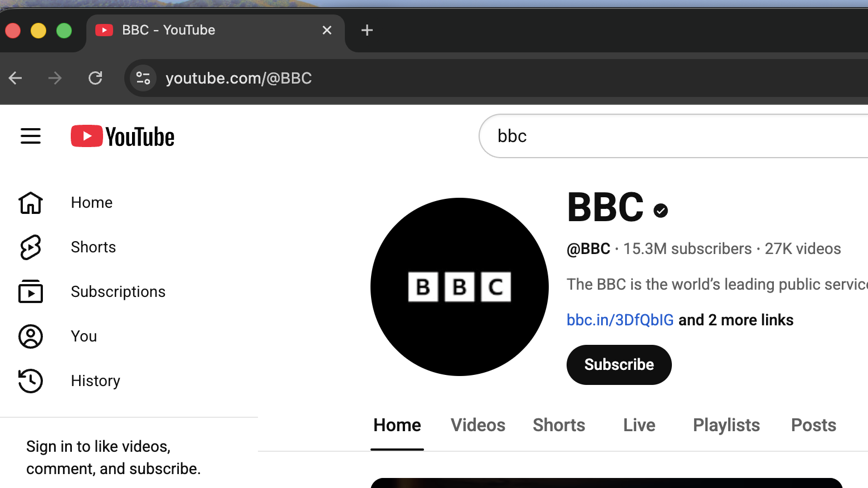Switch to the Playlists tab
Screen dimensions: 868x488
(726, 424)
